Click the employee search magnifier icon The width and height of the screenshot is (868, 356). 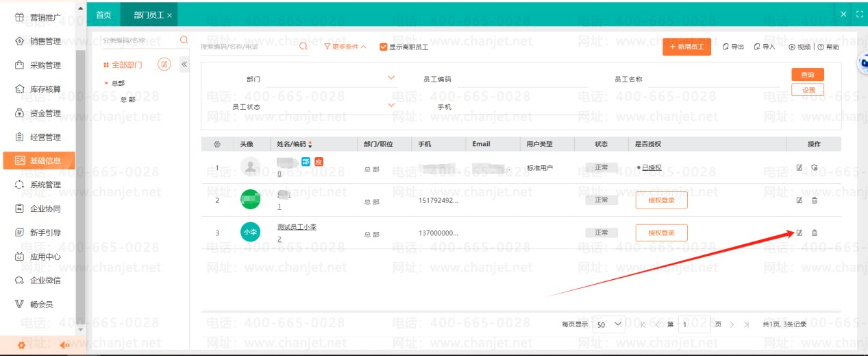[303, 47]
